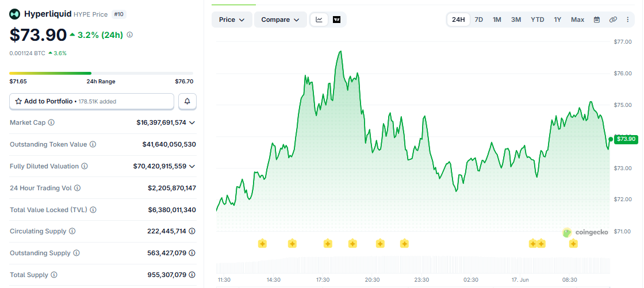Select the 7D timeframe
The width and height of the screenshot is (644, 288).
point(479,20)
